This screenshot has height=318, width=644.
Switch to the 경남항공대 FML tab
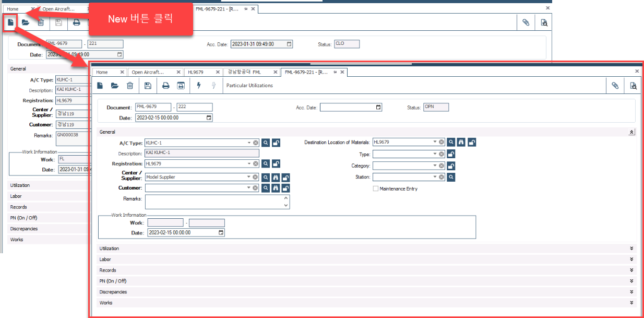tap(243, 72)
